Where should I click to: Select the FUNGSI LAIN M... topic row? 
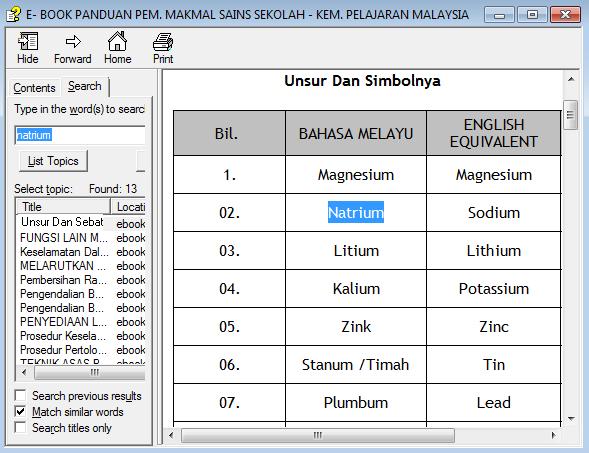pos(81,238)
